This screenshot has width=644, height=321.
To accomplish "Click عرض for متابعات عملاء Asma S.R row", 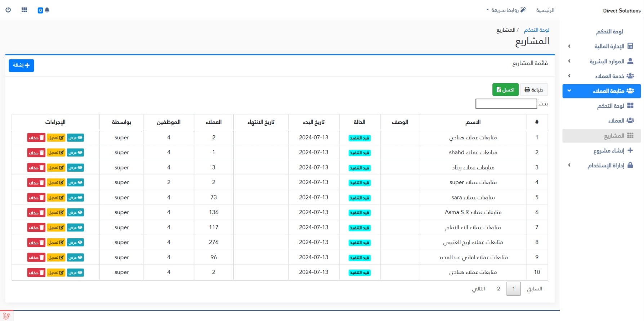I will (x=75, y=212).
